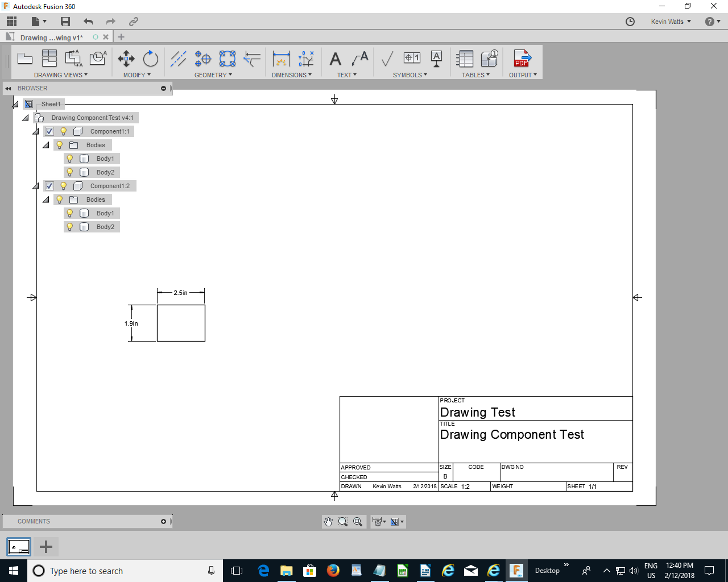The width and height of the screenshot is (728, 582).
Task: Select the Surface Texture symbol tool
Action: click(387, 59)
